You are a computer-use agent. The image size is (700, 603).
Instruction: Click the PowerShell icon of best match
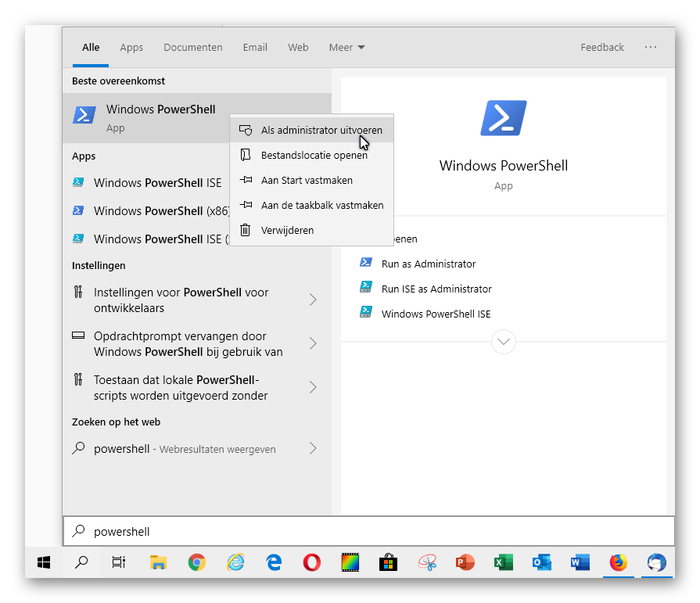coord(84,115)
